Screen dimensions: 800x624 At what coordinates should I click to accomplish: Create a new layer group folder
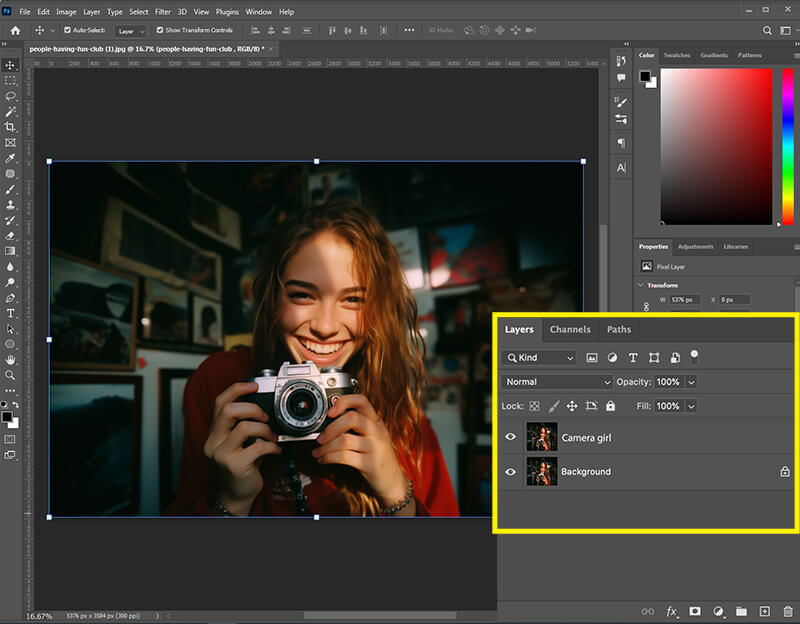741,611
